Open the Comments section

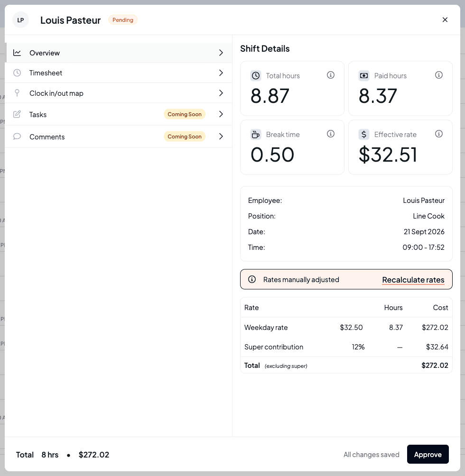119,137
